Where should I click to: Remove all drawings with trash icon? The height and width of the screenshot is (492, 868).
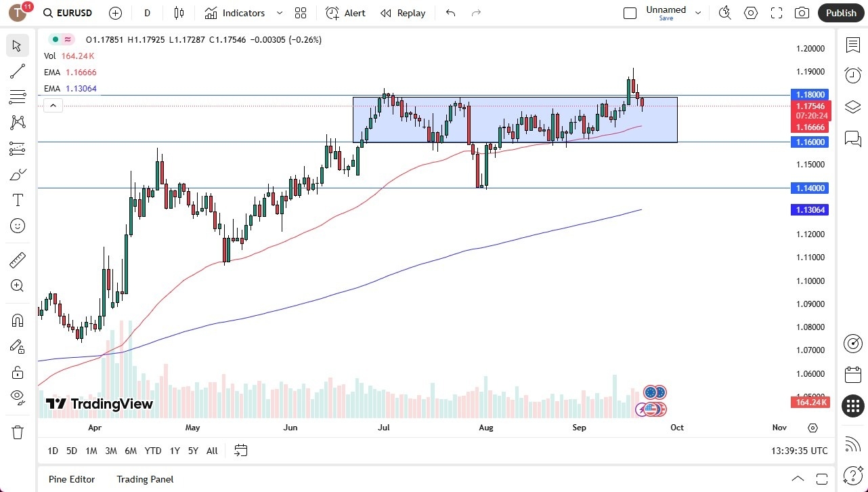pos(18,432)
